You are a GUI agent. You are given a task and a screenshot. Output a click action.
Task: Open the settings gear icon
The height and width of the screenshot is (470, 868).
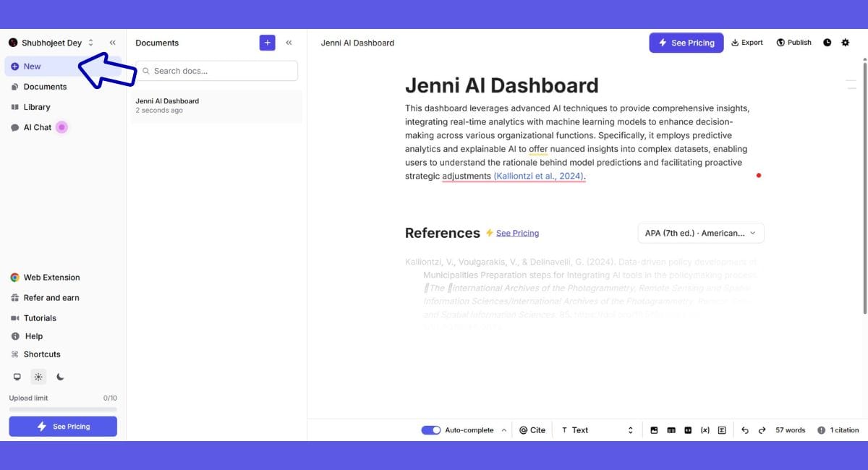click(846, 43)
